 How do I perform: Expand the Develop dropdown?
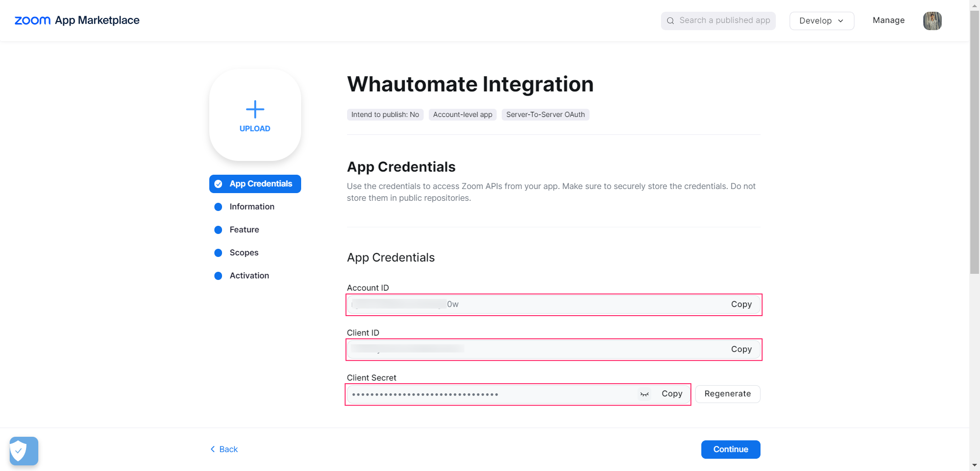tap(821, 21)
